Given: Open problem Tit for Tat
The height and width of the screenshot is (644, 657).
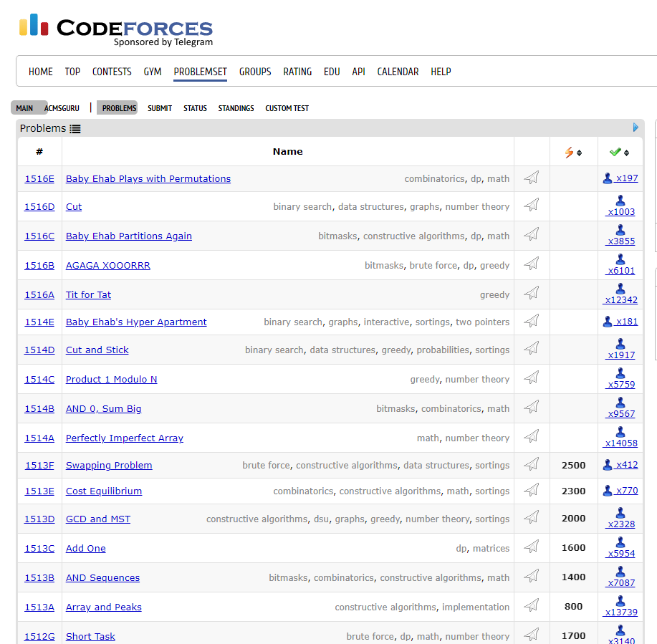Looking at the screenshot, I should [88, 295].
